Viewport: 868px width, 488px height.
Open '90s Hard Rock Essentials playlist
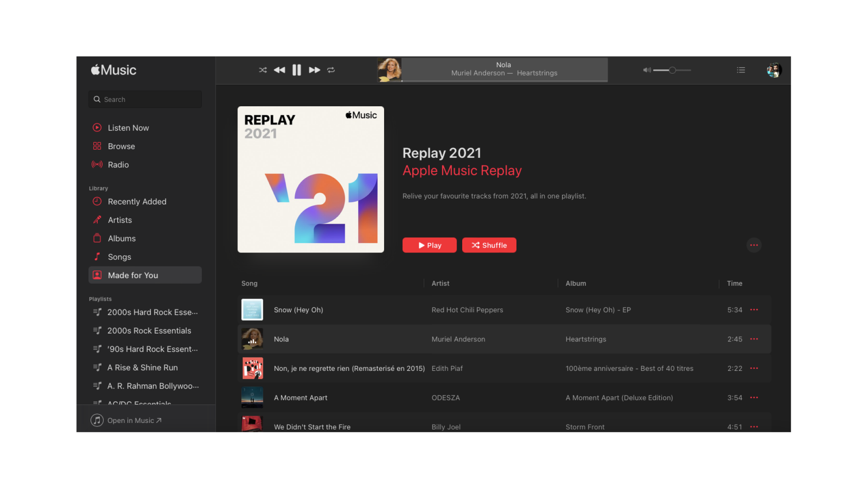pyautogui.click(x=145, y=349)
